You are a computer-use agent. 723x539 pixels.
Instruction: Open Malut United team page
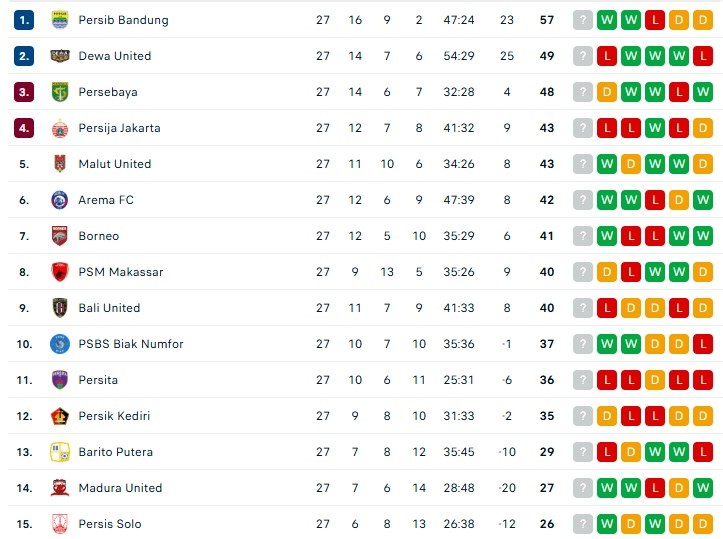(x=115, y=164)
